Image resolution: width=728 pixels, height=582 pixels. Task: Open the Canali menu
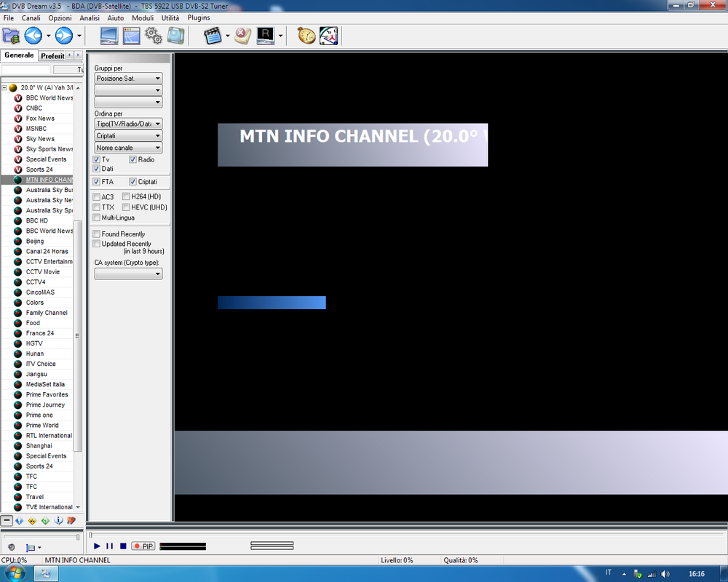pyautogui.click(x=31, y=17)
